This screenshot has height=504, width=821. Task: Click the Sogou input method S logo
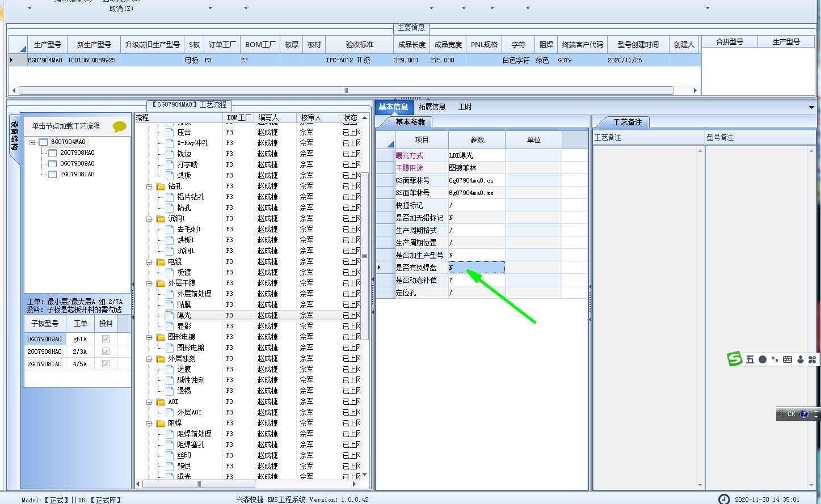pos(735,359)
